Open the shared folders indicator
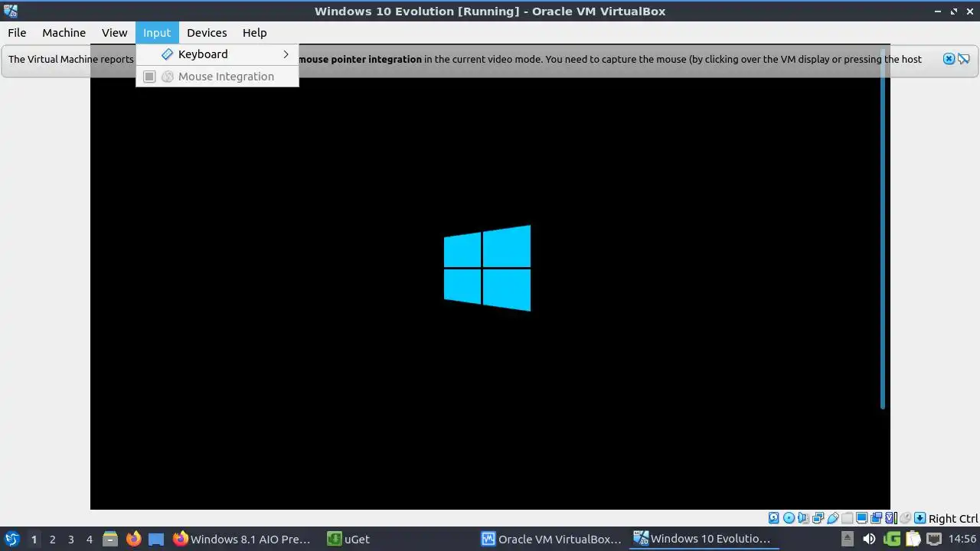Image resolution: width=980 pixels, height=551 pixels. tap(847, 518)
